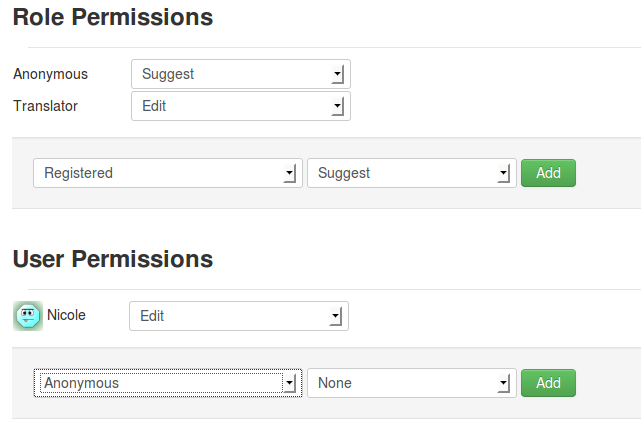
Task: Click the arrow on Translator's Edit dropdown
Action: (337, 106)
